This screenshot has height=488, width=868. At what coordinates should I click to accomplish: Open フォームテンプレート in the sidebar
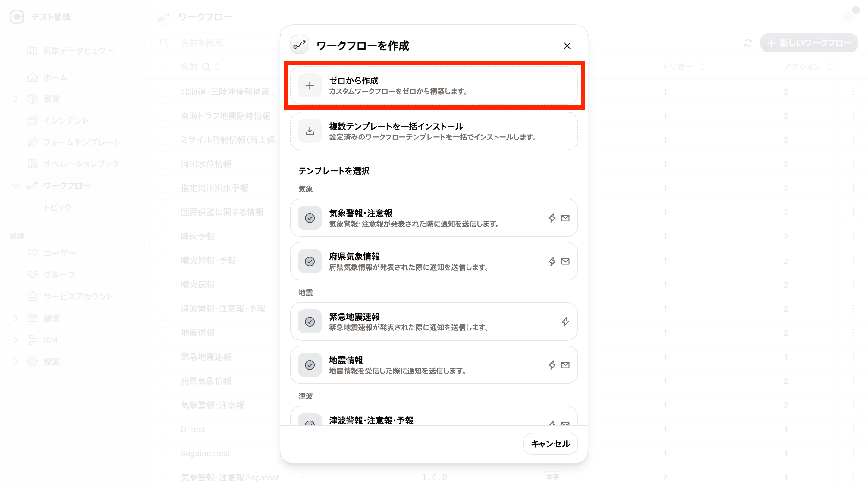coord(72,142)
